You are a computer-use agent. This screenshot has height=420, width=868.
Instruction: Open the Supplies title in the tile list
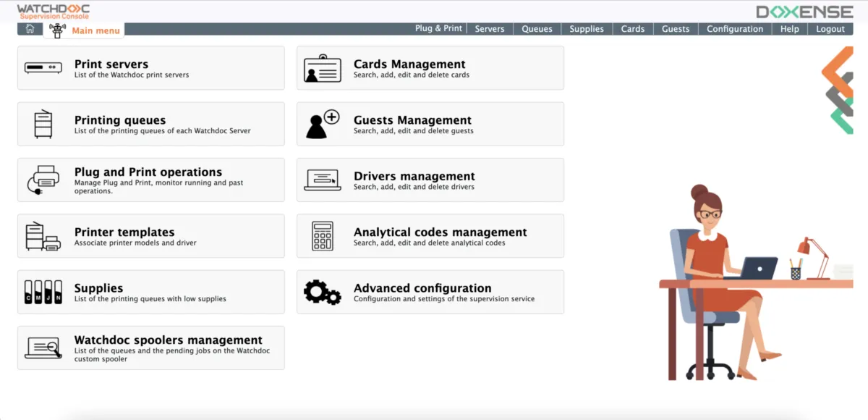[99, 287]
